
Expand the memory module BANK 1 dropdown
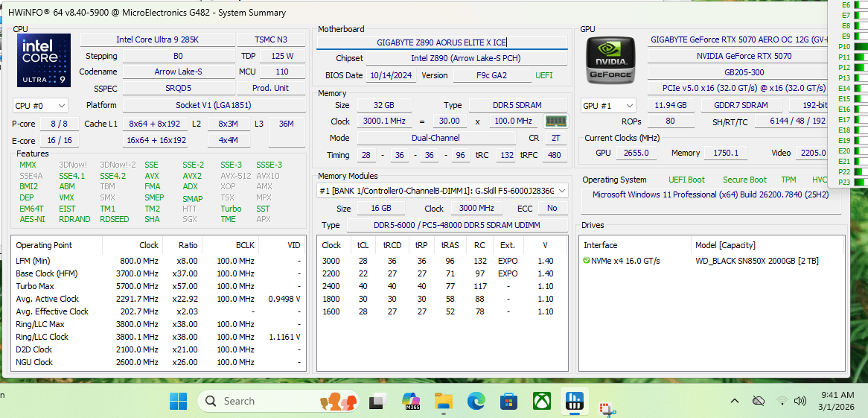coord(442,191)
